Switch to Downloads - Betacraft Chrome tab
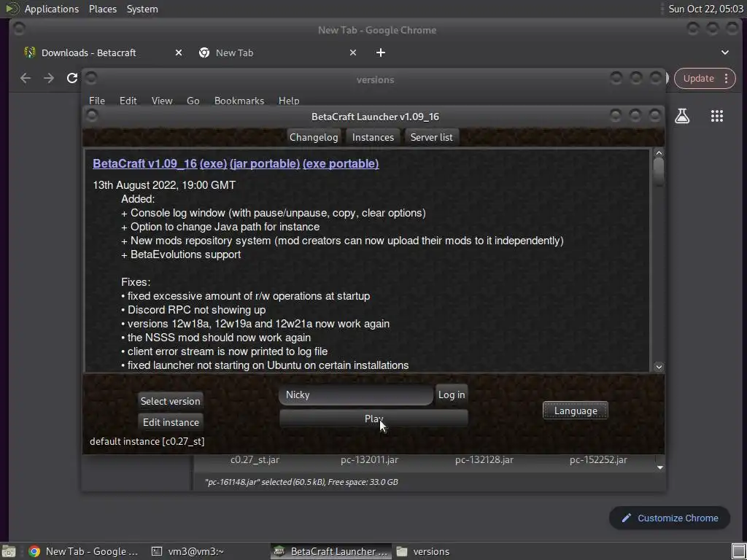This screenshot has width=747, height=560. [x=102, y=52]
